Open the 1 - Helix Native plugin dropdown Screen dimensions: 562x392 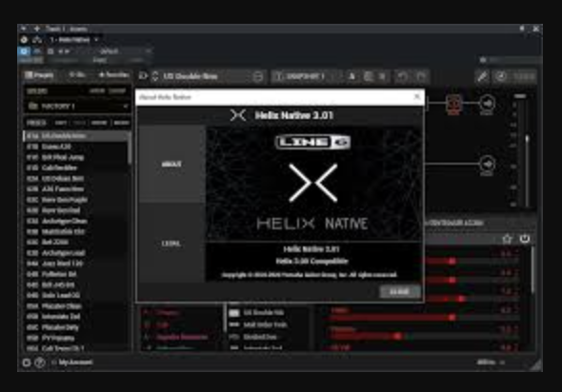[x=74, y=40]
